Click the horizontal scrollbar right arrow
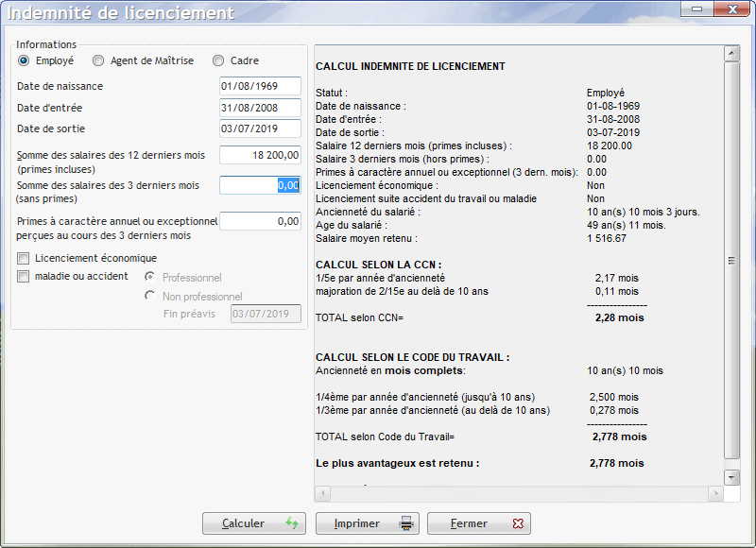756x548 pixels. tap(715, 493)
